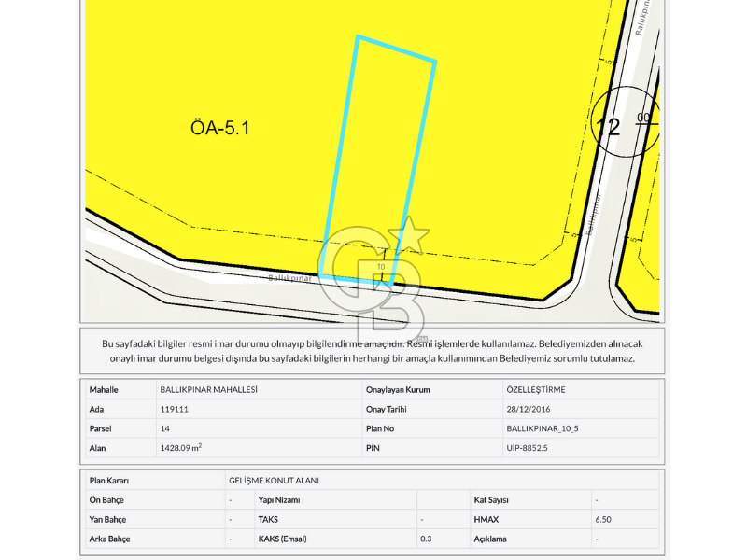Screen dimensions: 747x560
Task: Click the disclaimer notice about imar durumu
Action: pos(372,351)
